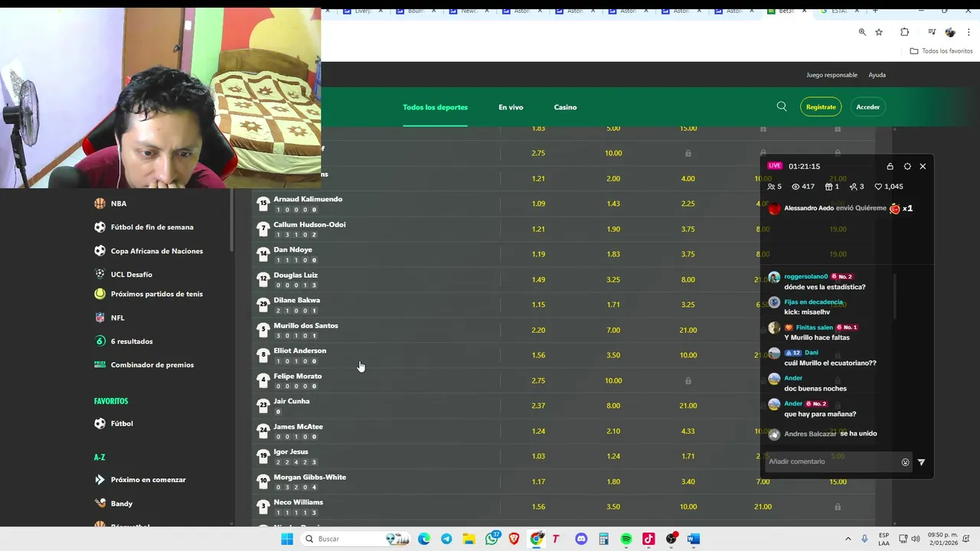The width and height of the screenshot is (980, 551).
Task: Select Arnaud Kalimuendo odds 1.09
Action: [x=538, y=204]
